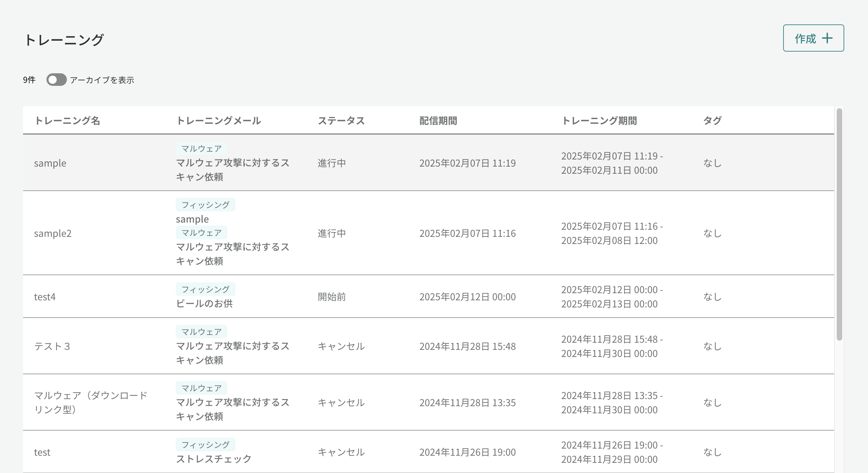
Task: Click the ビールのお供 mail name
Action: (204, 303)
